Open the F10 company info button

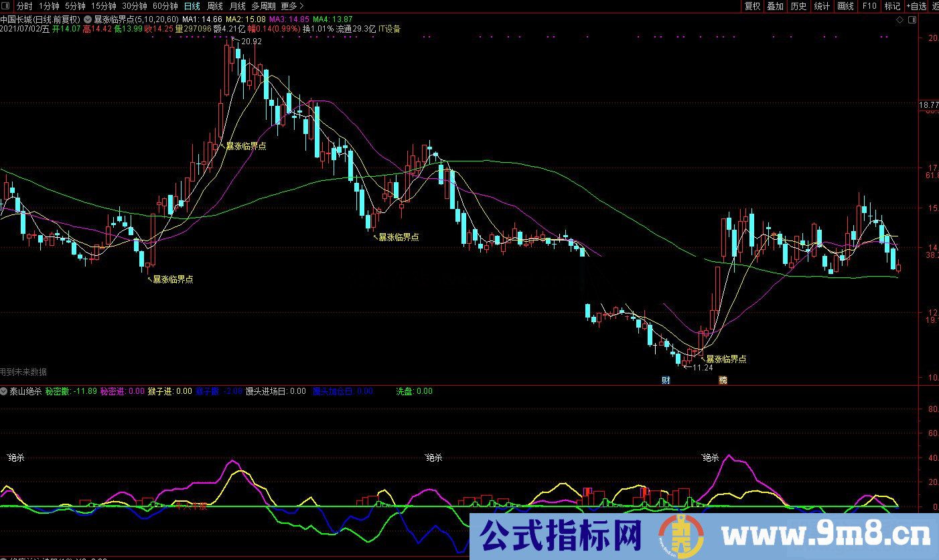click(x=869, y=6)
